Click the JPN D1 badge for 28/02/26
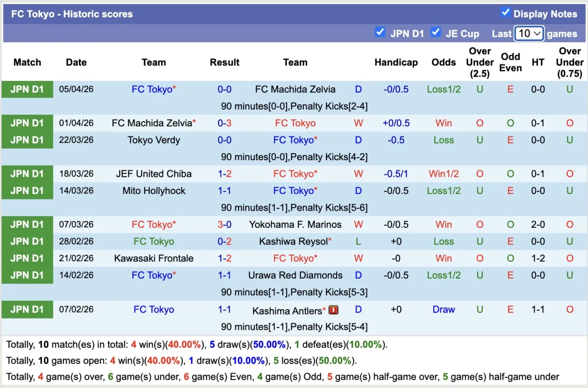Screen dimensions: 588x388 click(27, 242)
